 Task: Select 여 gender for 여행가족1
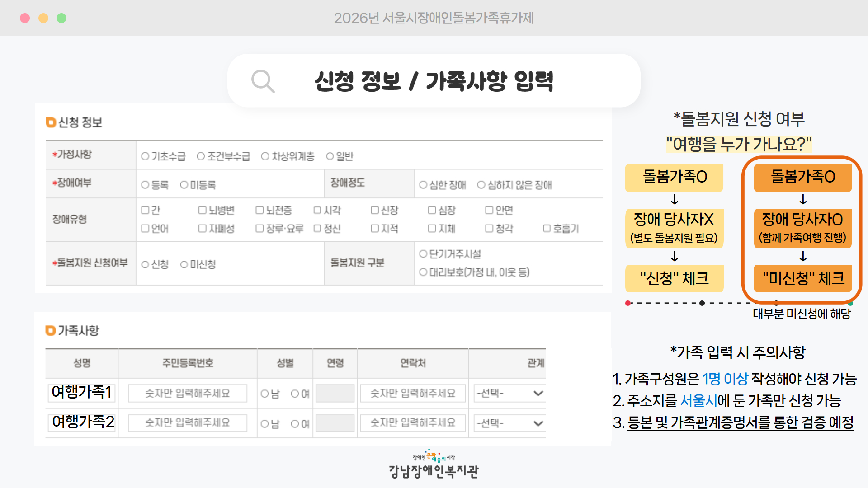coord(295,394)
